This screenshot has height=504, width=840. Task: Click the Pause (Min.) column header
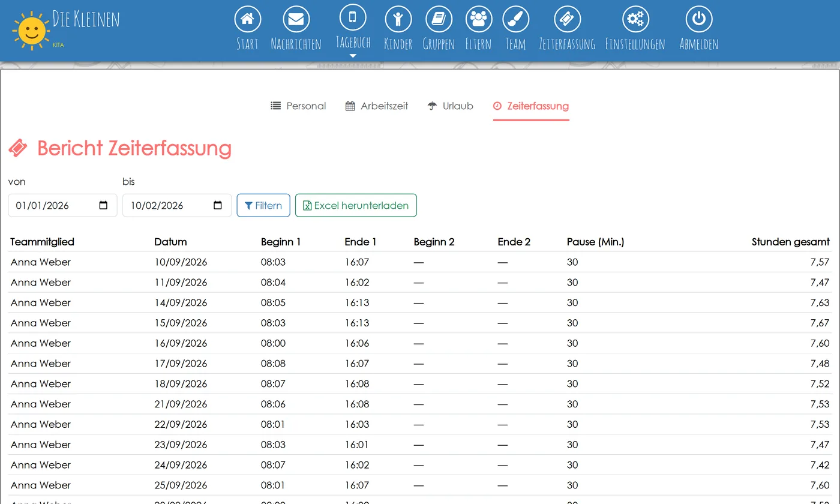[x=596, y=242]
